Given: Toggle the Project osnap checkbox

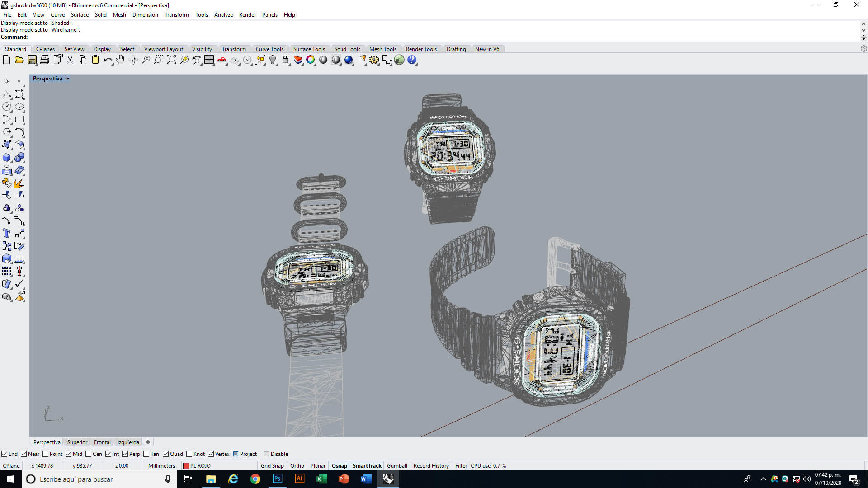Looking at the screenshot, I should [x=236, y=454].
